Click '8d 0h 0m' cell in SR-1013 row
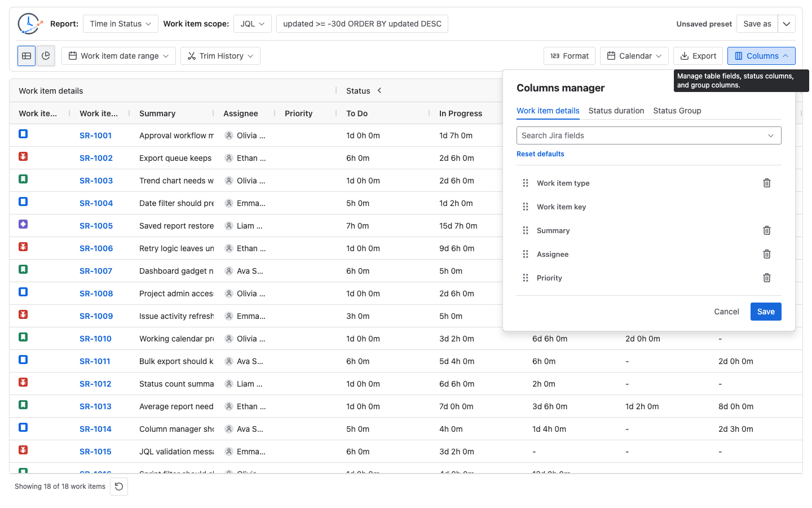Image resolution: width=812 pixels, height=508 pixels. 736,406
